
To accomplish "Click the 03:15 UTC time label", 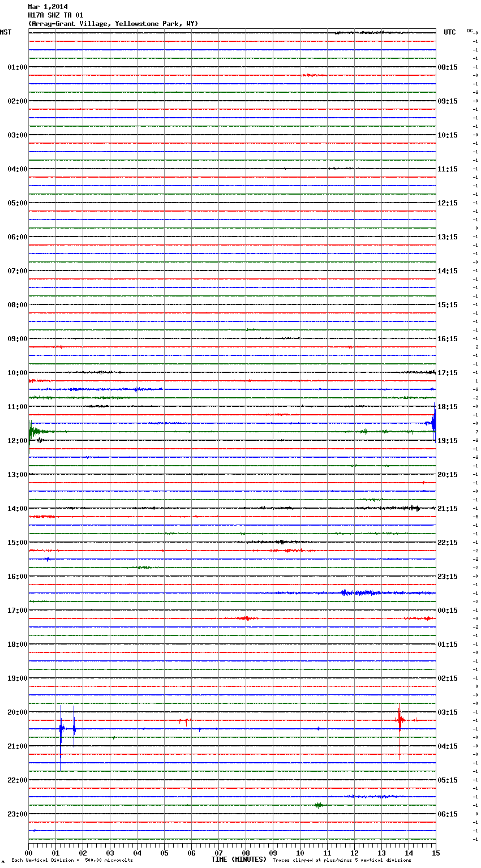I will (x=448, y=712).
